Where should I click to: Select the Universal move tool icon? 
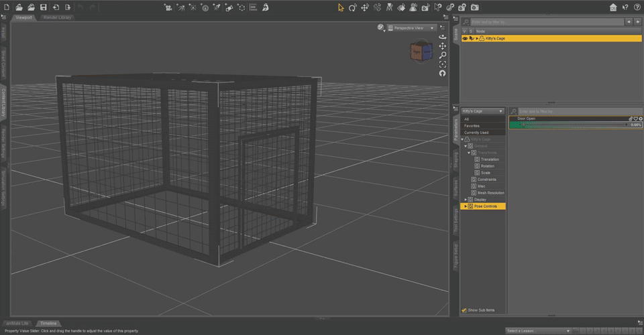[365, 7]
